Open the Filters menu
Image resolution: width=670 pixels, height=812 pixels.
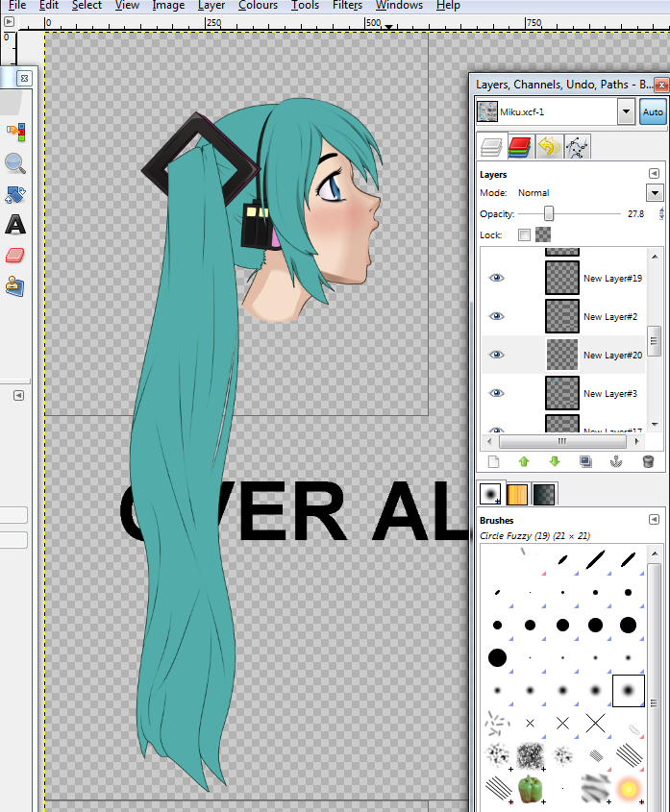(x=347, y=6)
